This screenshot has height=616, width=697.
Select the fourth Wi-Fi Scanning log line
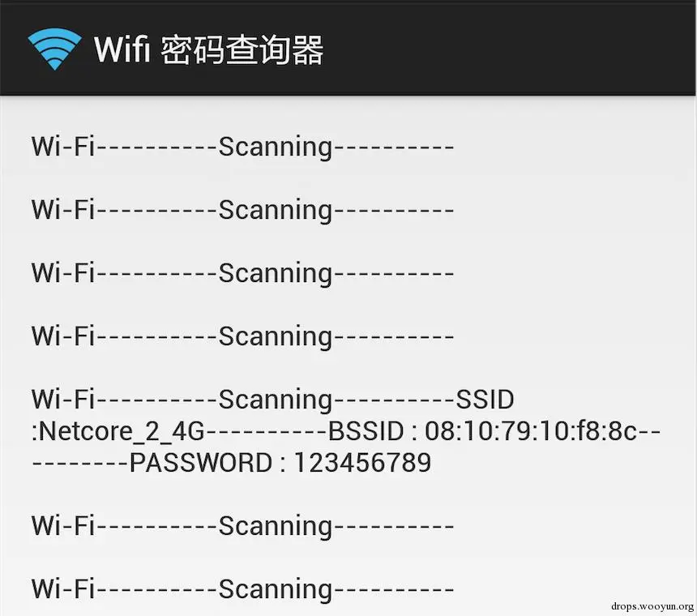coord(242,336)
